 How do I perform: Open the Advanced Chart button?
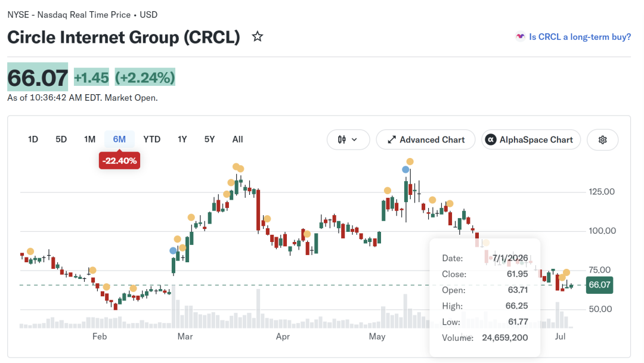pos(426,139)
